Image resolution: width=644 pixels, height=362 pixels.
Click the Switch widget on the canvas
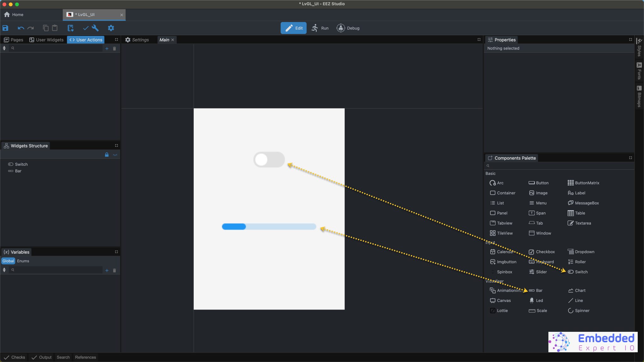point(269,159)
